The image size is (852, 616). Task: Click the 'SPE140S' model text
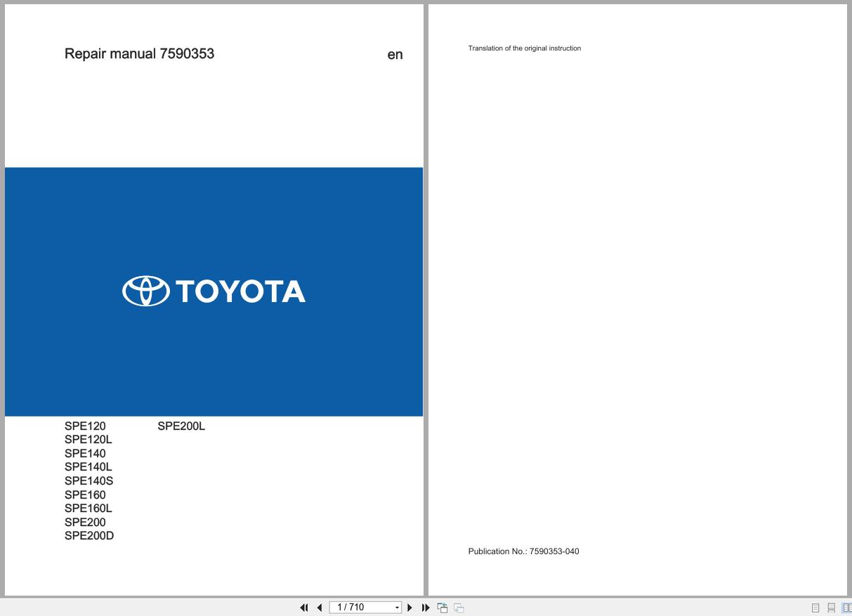89,481
